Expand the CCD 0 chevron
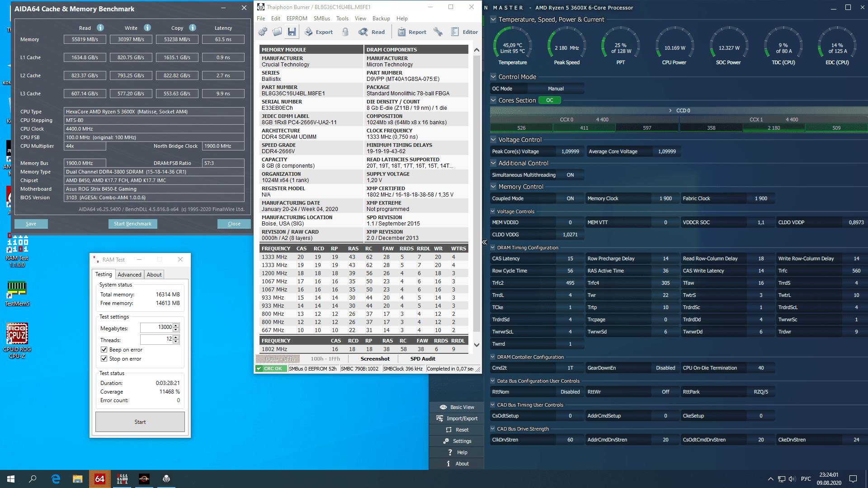 (x=670, y=111)
